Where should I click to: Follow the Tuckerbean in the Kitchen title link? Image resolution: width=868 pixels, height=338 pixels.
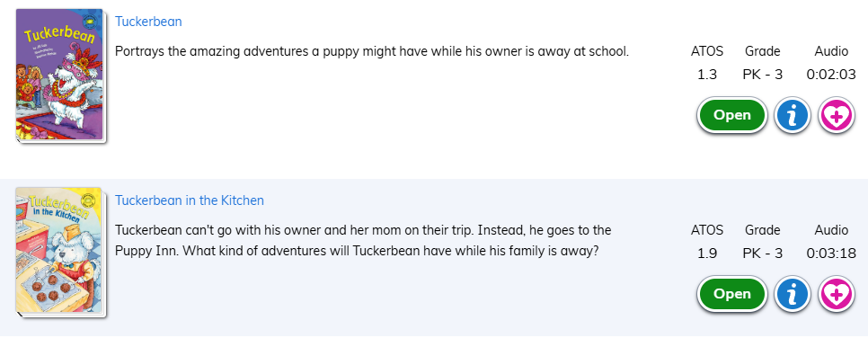click(190, 200)
